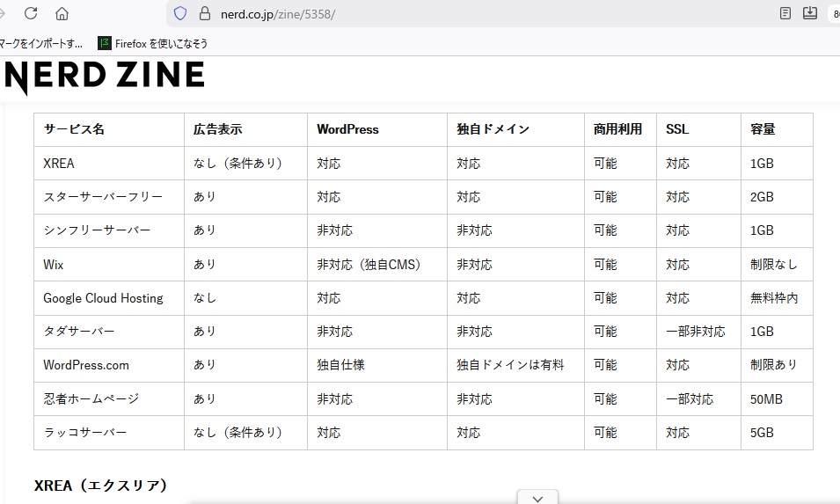Open the 'Firefox を使いこなそう' bookmark
The height and width of the screenshot is (504, 840).
153,42
